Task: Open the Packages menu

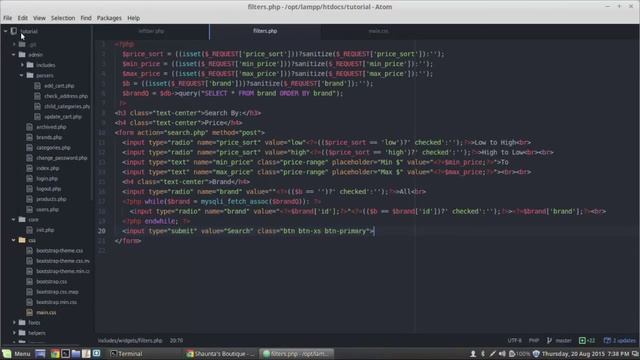Action: click(x=109, y=18)
